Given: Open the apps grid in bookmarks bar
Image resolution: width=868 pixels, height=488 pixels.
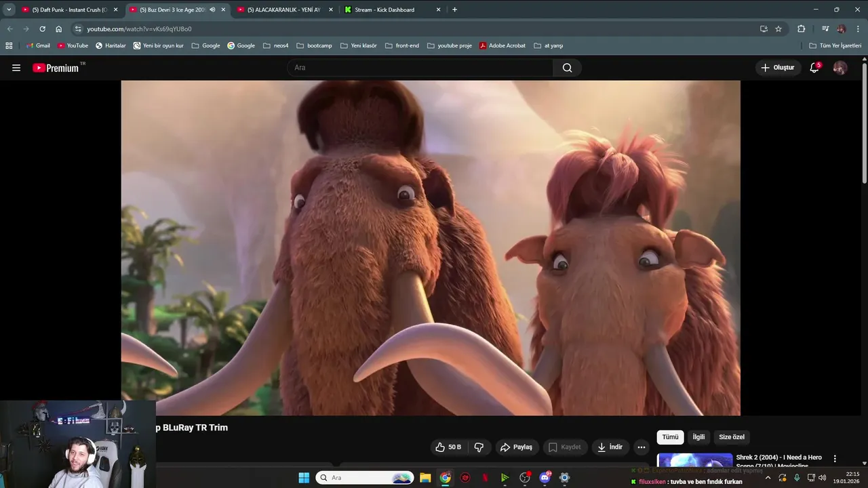Looking at the screenshot, I should [9, 45].
